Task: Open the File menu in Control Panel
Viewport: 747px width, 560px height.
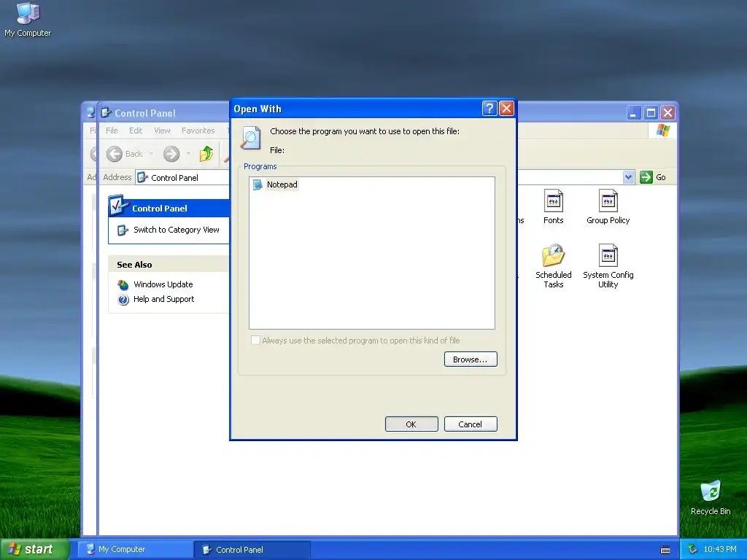Action: point(112,131)
